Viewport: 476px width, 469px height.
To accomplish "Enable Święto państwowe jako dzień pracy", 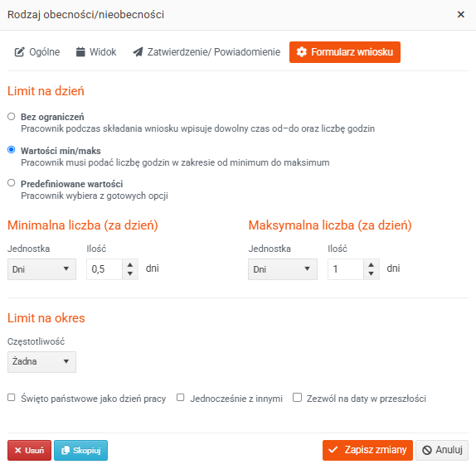I will coord(12,398).
